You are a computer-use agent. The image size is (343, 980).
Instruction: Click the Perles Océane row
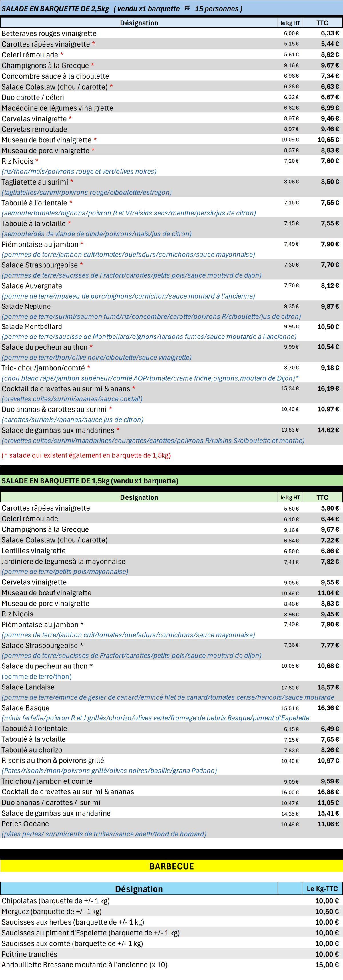(171, 829)
